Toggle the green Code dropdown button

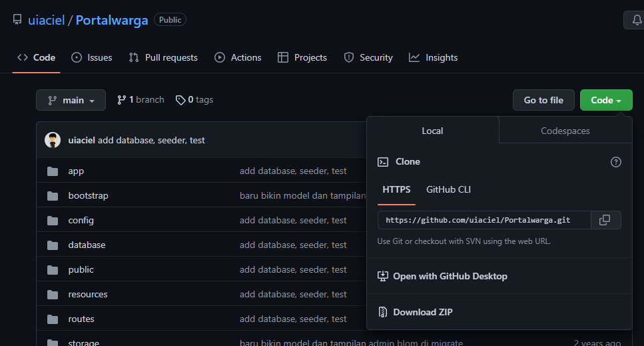coord(606,100)
